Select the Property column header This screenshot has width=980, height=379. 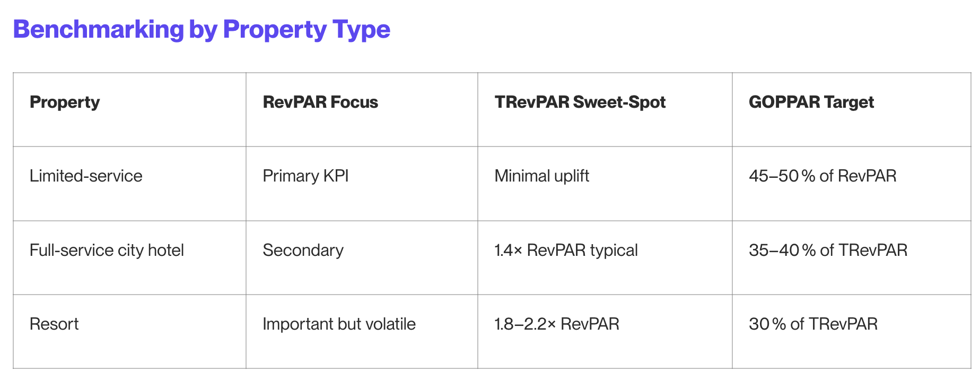[x=65, y=102]
